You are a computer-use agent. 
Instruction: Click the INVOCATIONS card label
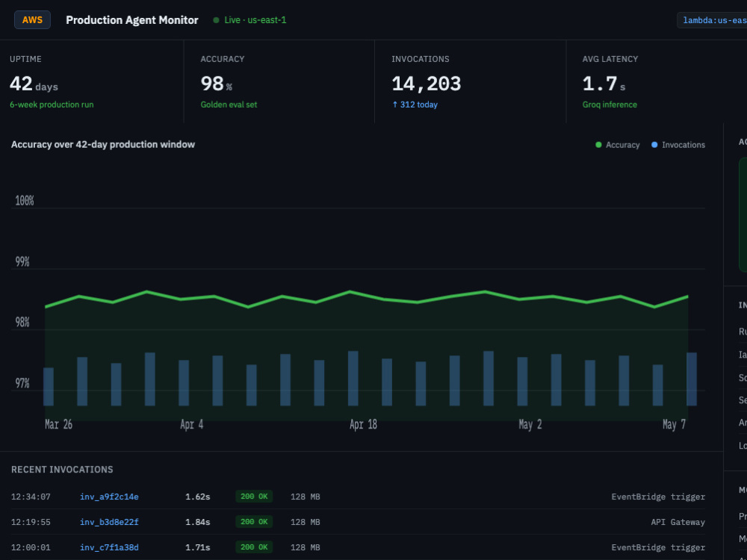coord(420,59)
